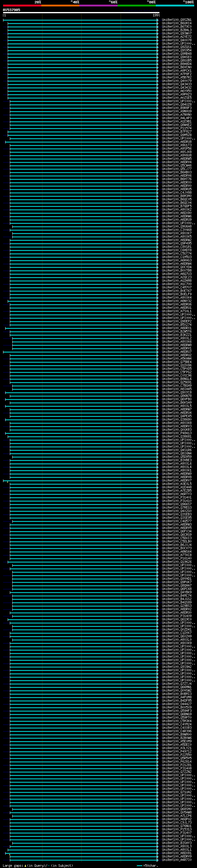The width and height of the screenshot is (197, 868).
Task: Select the UniRef100_B8NGL6 label
Action: [177, 379]
